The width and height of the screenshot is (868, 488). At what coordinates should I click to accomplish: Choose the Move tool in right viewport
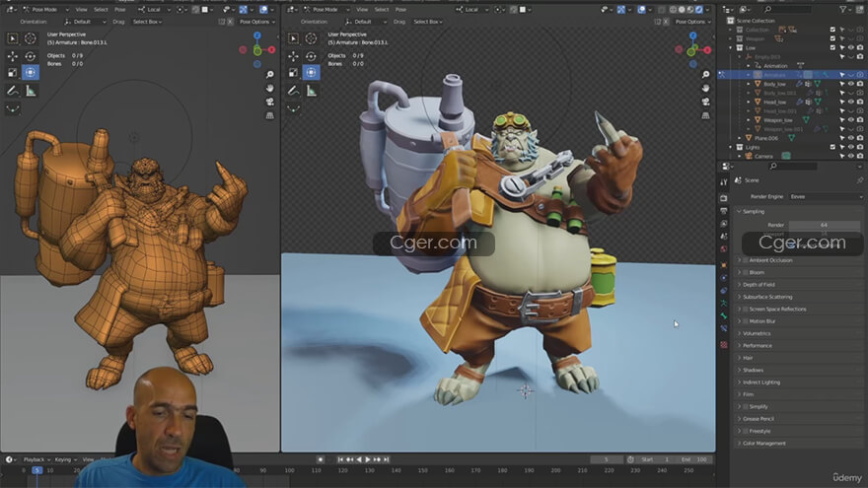pyautogui.click(x=293, y=56)
